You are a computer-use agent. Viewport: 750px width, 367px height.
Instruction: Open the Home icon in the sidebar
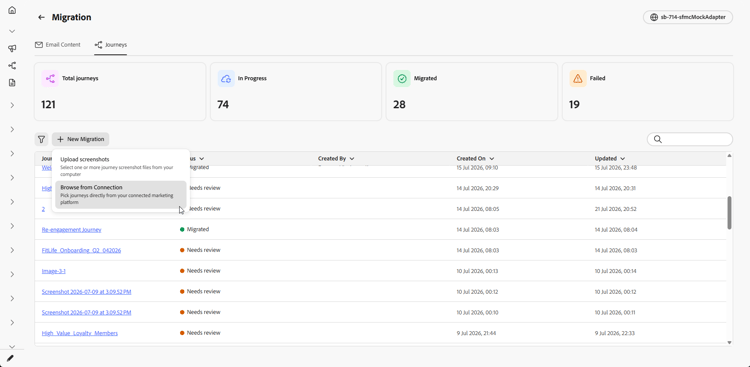(12, 10)
